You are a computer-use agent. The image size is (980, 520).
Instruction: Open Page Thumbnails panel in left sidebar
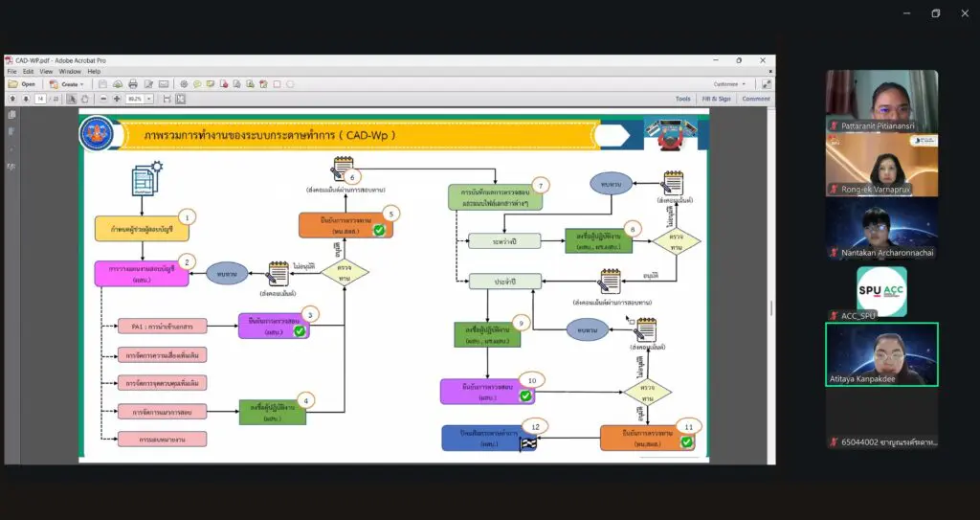click(12, 115)
